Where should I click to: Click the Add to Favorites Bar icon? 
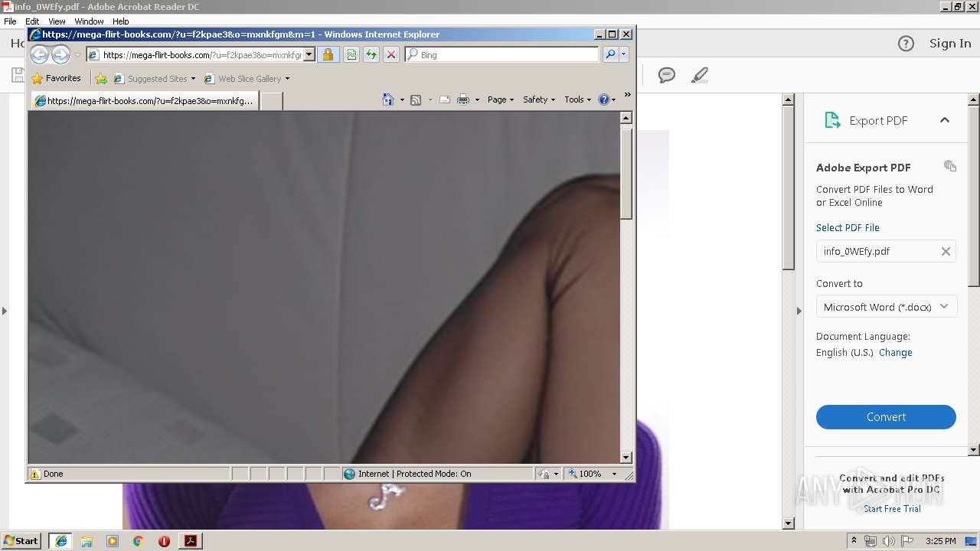pos(101,78)
